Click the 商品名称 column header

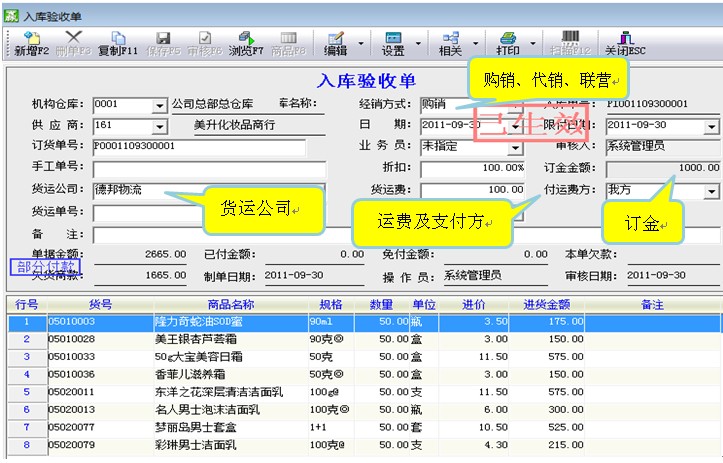[x=230, y=304]
